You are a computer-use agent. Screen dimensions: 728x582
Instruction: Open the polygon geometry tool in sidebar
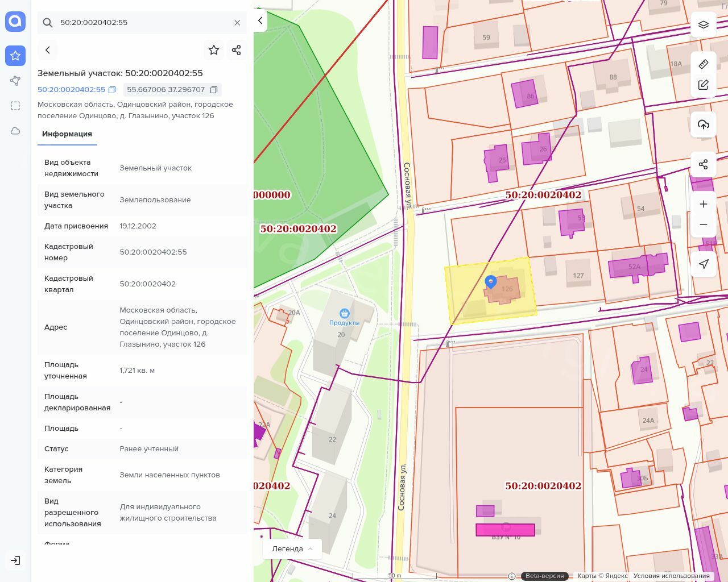15,81
